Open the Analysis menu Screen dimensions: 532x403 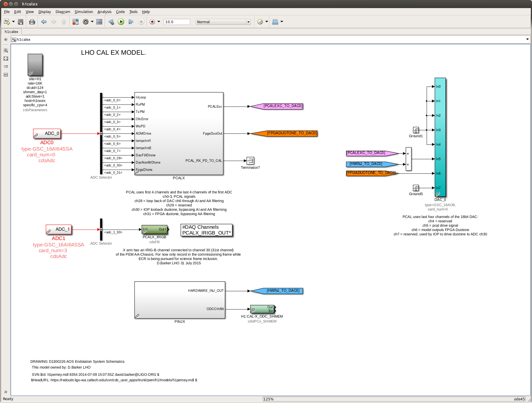(104, 12)
